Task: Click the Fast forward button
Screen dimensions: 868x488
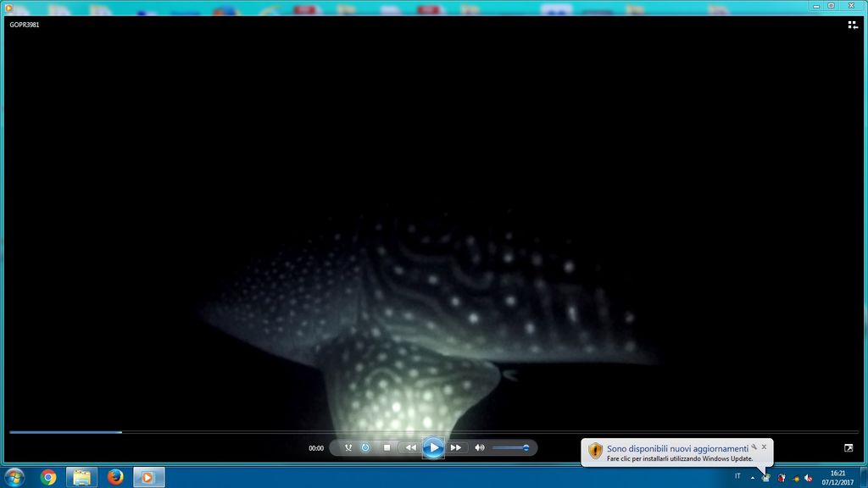Action: point(456,447)
